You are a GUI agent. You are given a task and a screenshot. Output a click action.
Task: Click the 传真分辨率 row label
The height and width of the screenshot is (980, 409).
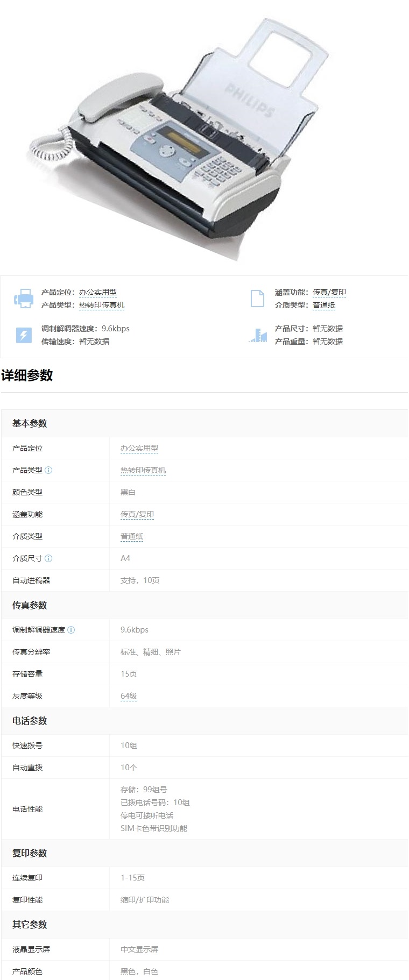pyautogui.click(x=31, y=652)
